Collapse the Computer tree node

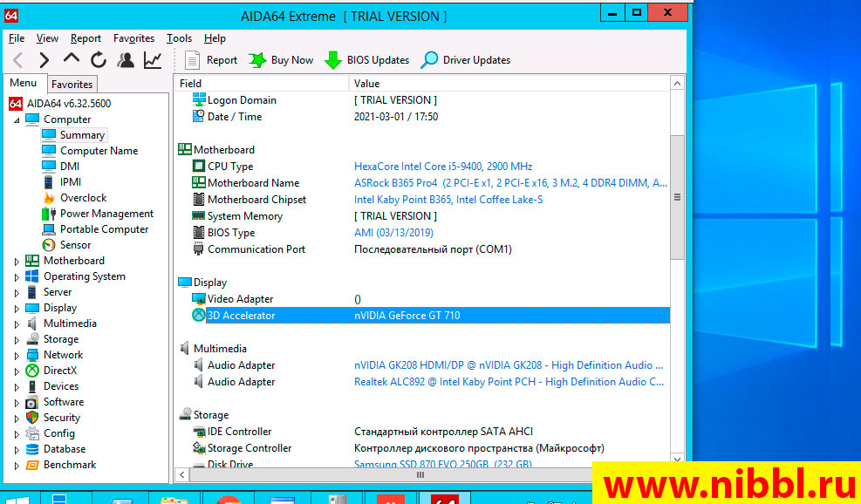tap(17, 119)
